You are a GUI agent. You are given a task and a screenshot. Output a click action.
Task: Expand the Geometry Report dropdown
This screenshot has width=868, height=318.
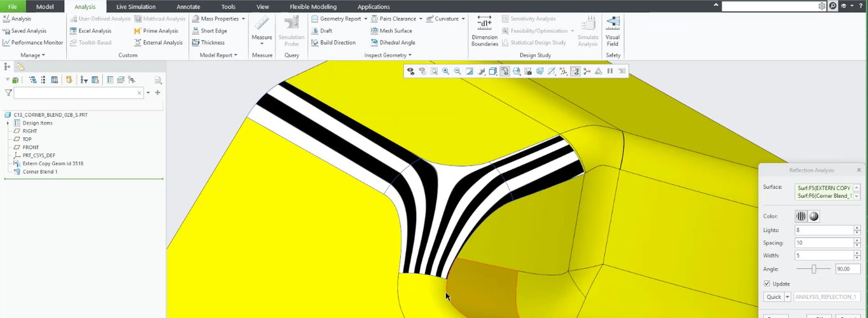click(x=365, y=19)
